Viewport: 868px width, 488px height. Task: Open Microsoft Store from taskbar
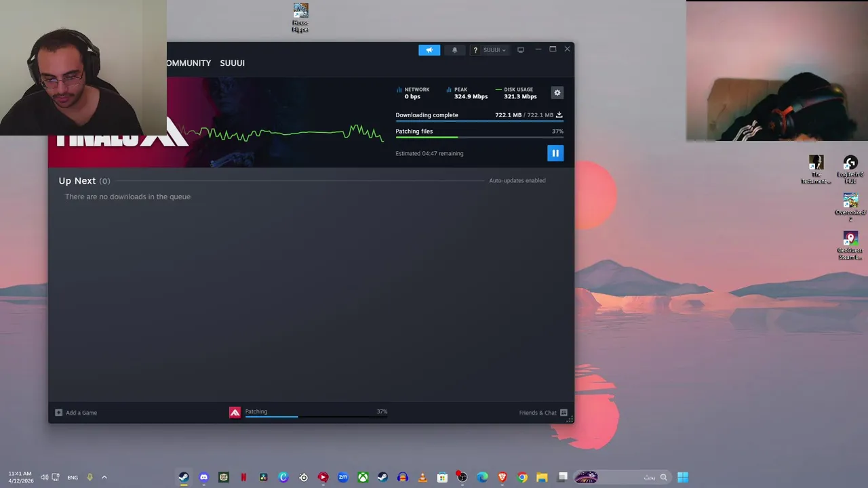tap(442, 477)
